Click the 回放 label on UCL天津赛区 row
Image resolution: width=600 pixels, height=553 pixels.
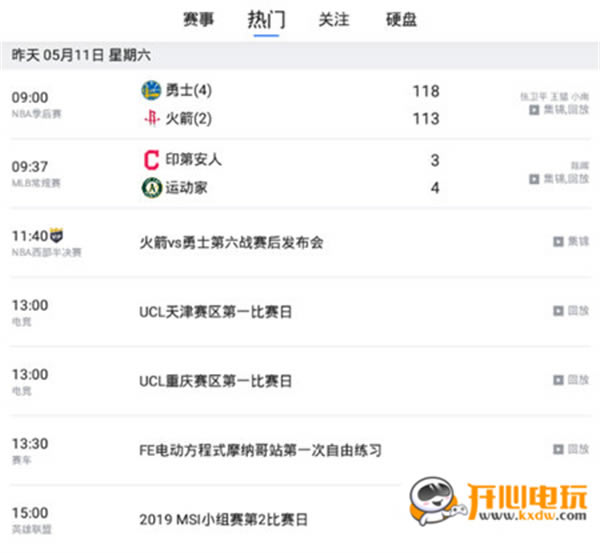578,311
